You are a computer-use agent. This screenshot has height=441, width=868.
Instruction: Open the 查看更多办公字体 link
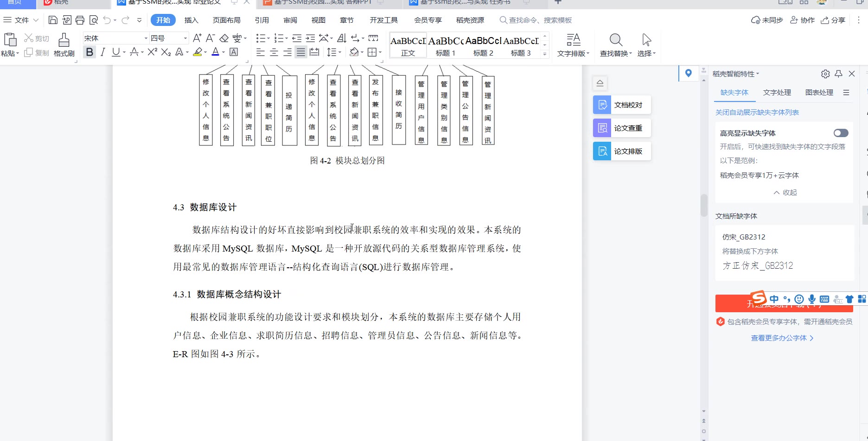pyautogui.click(x=782, y=338)
